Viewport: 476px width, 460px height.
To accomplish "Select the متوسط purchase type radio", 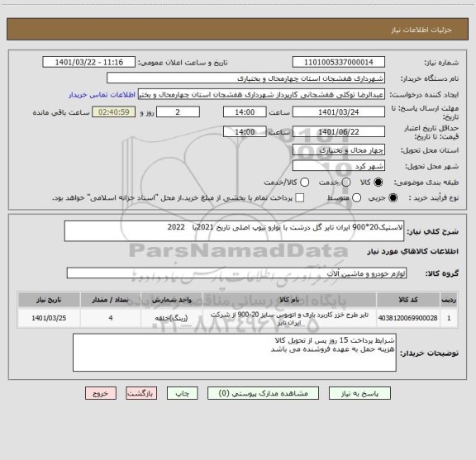I will coord(356,198).
